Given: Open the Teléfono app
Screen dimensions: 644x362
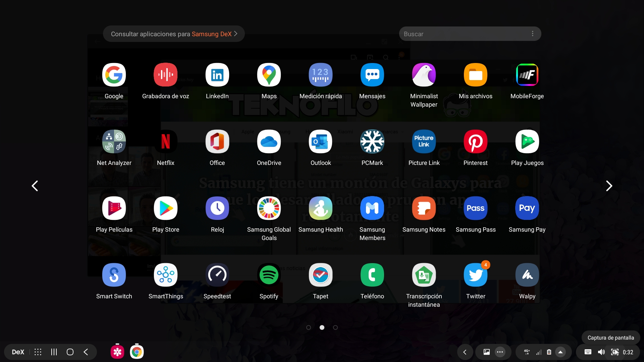Looking at the screenshot, I should pyautogui.click(x=372, y=275).
